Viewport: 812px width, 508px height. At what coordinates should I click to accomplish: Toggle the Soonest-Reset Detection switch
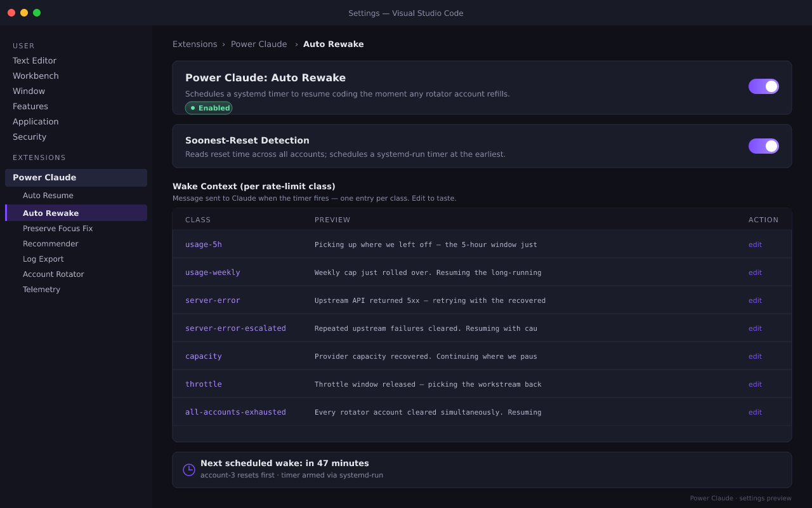click(x=764, y=146)
